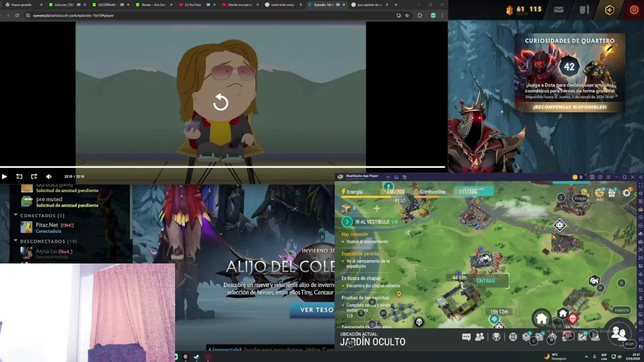This screenshot has height=362, width=644.
Task: Open a new browser tab with plus
Action: tap(396, 5)
